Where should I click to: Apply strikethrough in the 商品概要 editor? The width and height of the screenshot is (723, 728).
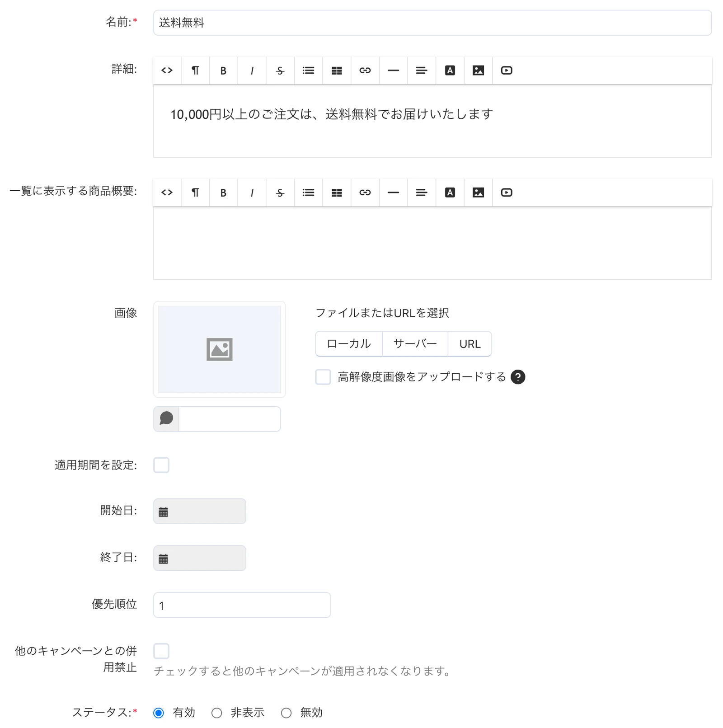[x=280, y=193]
